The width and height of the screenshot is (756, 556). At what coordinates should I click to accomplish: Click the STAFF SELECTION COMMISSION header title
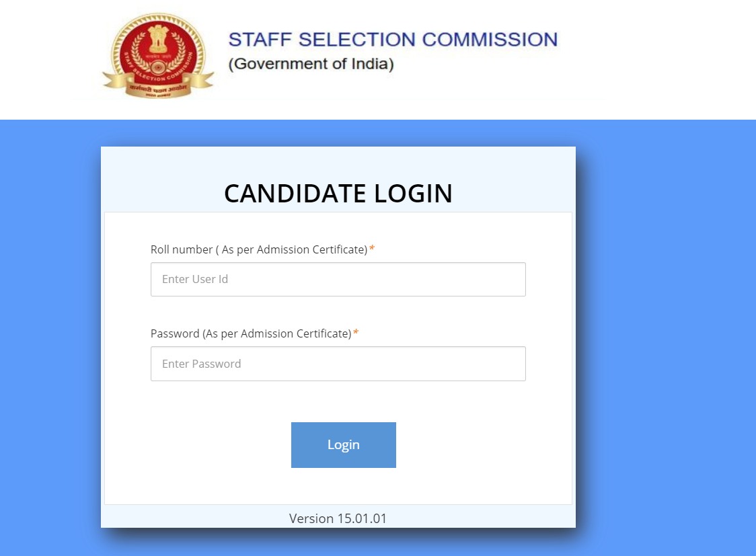click(393, 40)
